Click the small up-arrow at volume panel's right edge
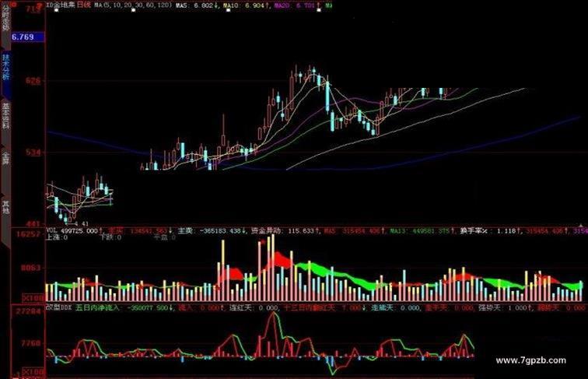 pos(582,226)
